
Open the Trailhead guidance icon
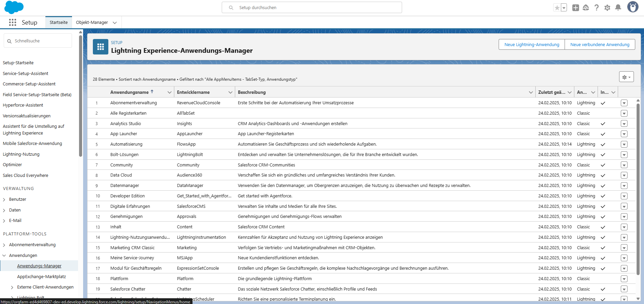(586, 8)
